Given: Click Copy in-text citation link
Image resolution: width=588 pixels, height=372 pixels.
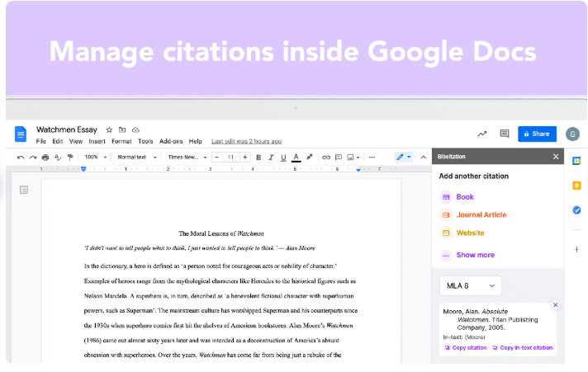Looking at the screenshot, I should 522,347.
